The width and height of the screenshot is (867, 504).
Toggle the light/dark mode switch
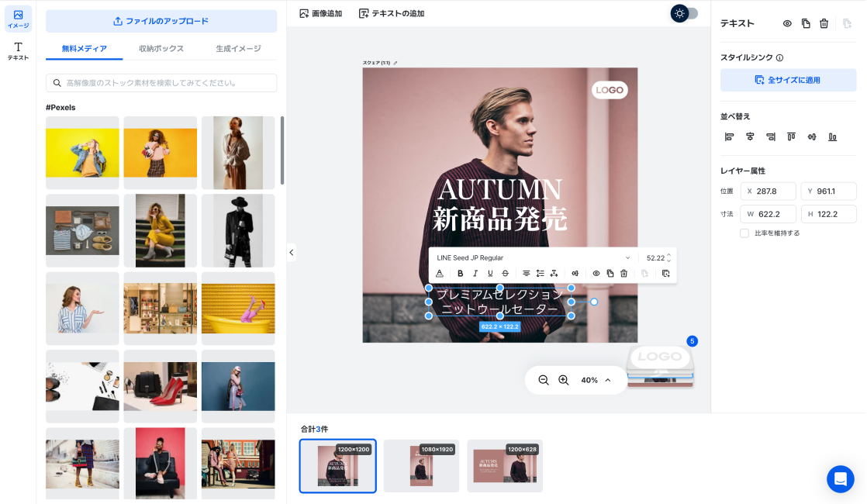tap(685, 13)
